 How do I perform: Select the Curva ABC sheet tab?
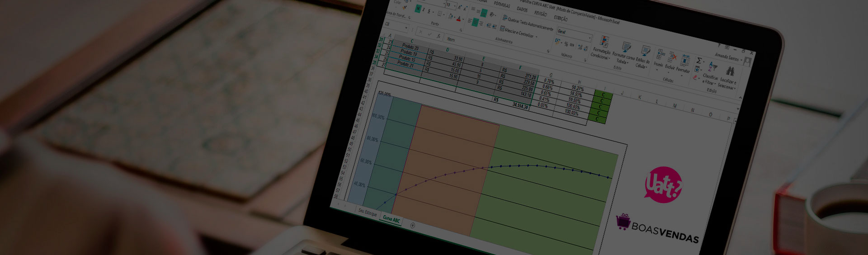[391, 219]
